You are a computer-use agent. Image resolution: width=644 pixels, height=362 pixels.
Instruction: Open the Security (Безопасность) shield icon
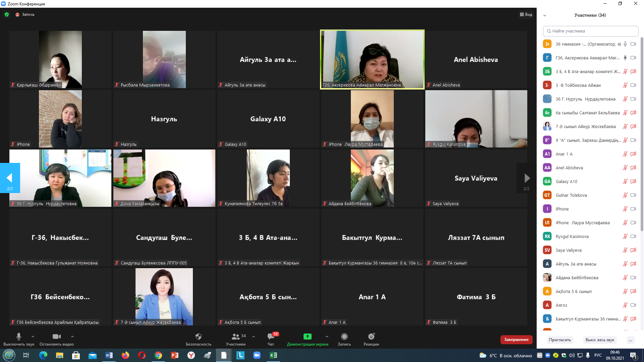(199, 337)
